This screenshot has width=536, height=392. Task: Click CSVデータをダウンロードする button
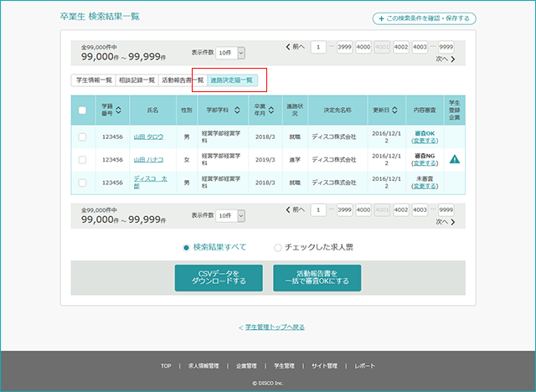pos(219,278)
